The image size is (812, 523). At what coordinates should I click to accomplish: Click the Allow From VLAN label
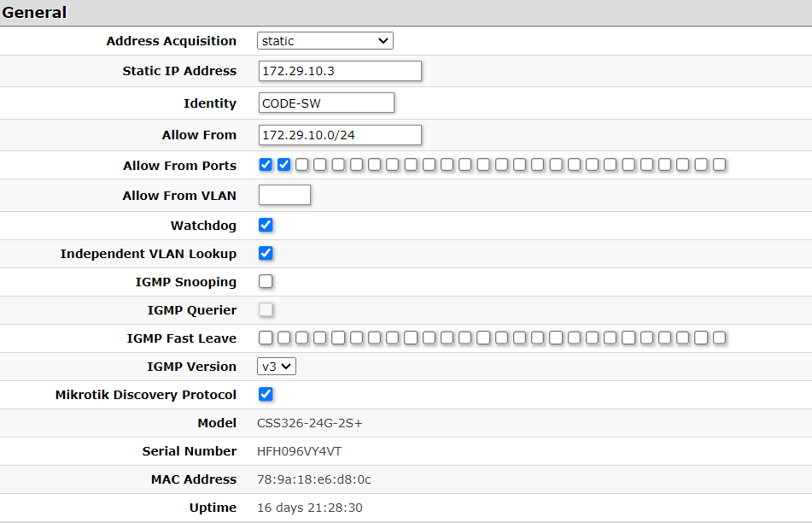click(x=179, y=196)
